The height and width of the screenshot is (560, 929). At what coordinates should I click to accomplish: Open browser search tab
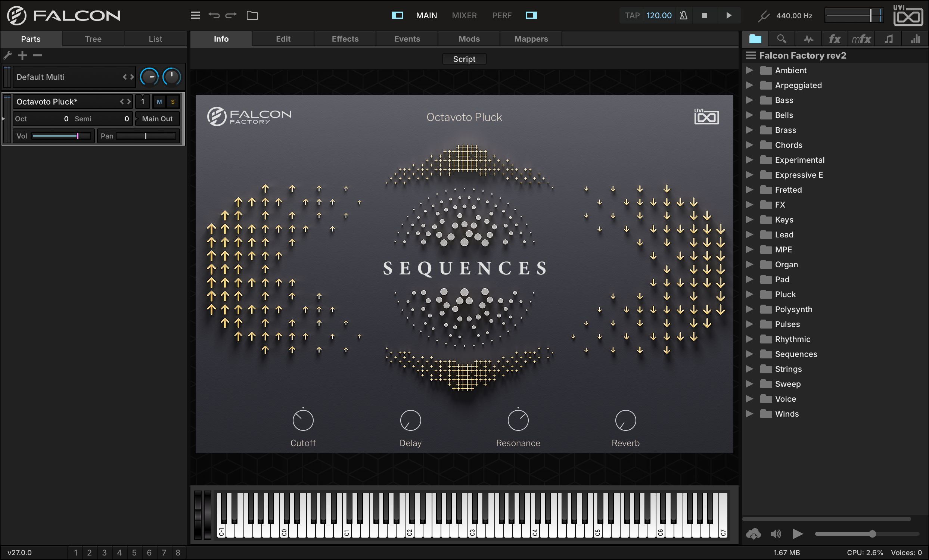tap(782, 39)
